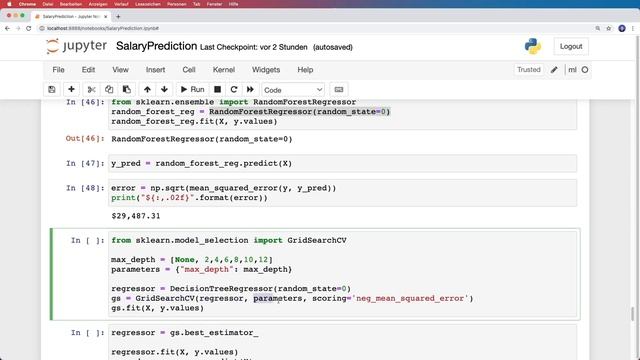
Task: Open the Help menu
Action: tap(305, 70)
